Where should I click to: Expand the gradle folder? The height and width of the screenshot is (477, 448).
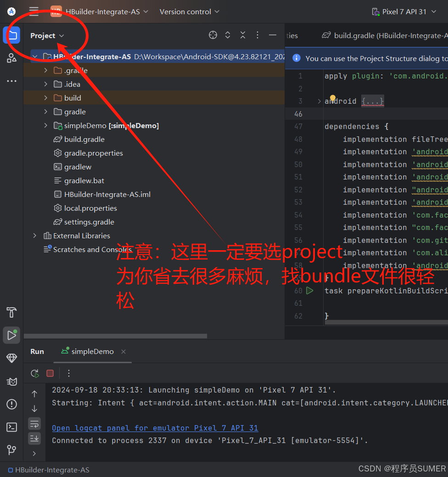pos(45,112)
